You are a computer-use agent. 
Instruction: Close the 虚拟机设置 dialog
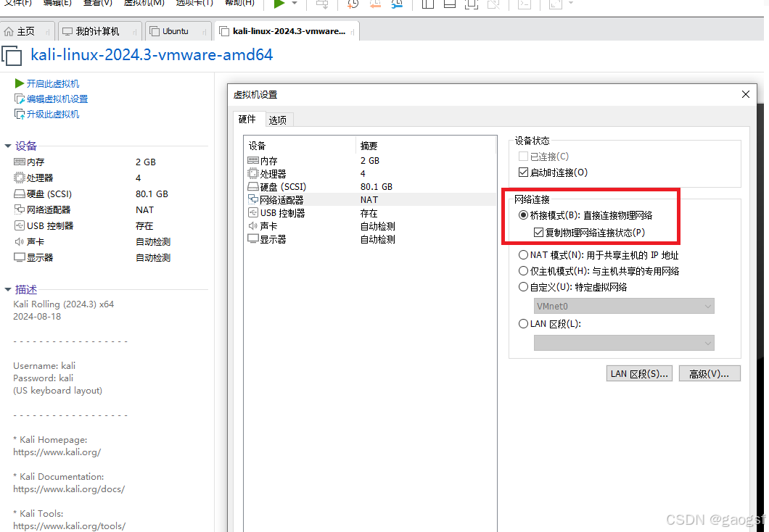pos(746,94)
